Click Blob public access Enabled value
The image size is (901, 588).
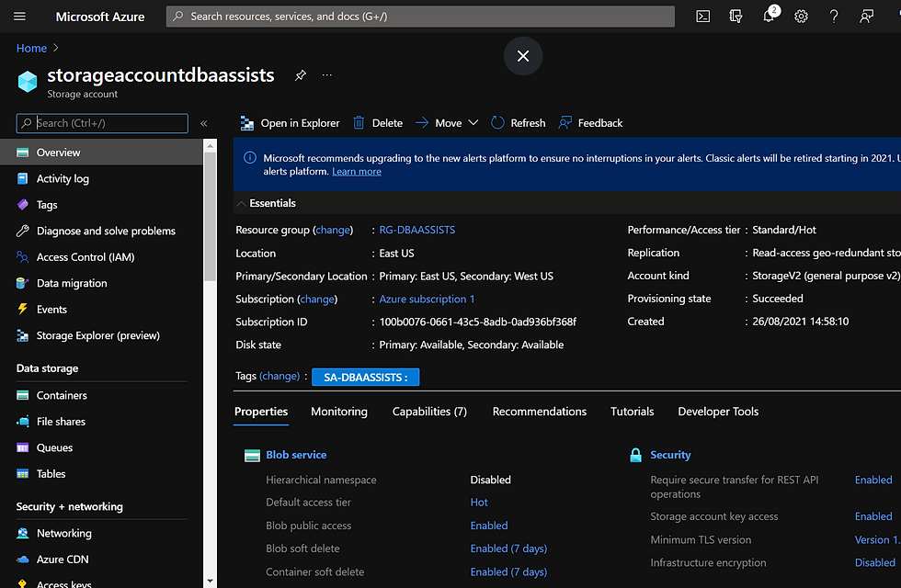(x=489, y=526)
